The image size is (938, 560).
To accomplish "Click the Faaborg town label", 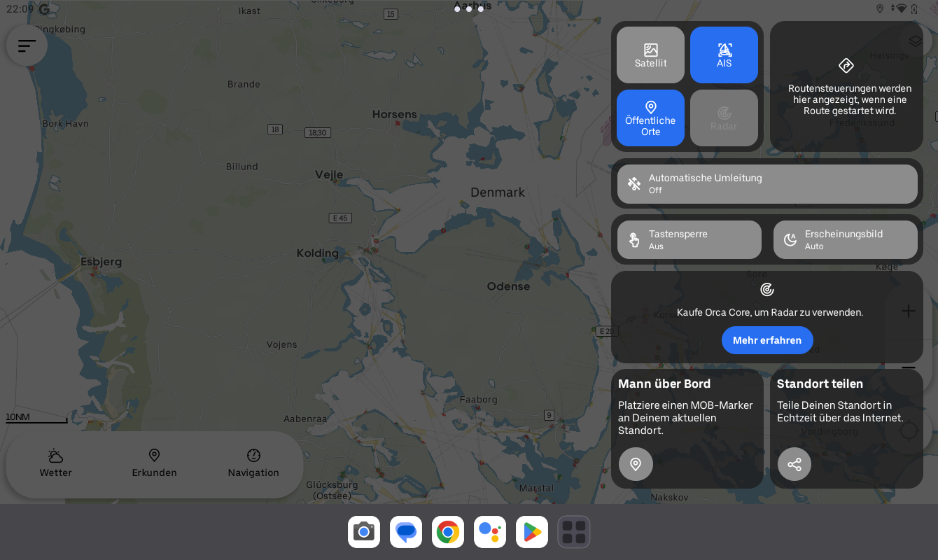I will pos(479,400).
